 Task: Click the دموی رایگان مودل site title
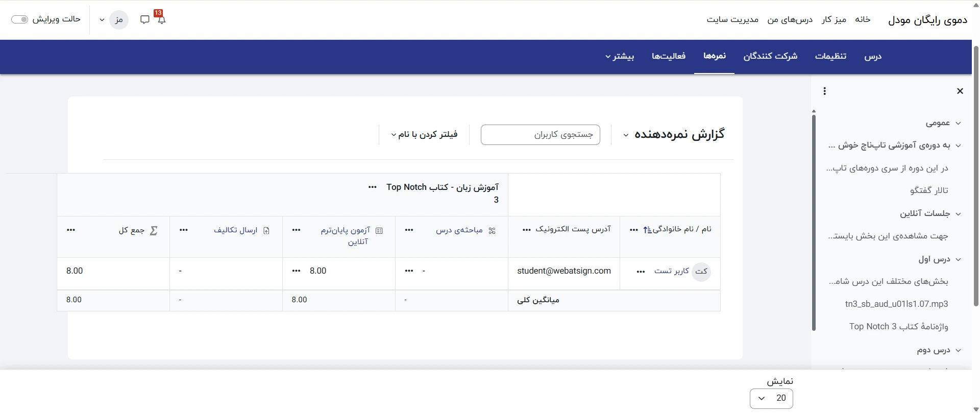tap(928, 20)
